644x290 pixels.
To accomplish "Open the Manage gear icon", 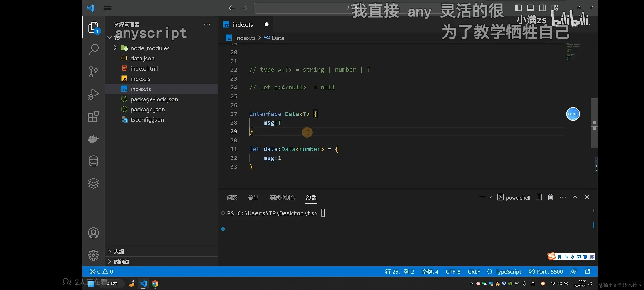I will 93,255.
